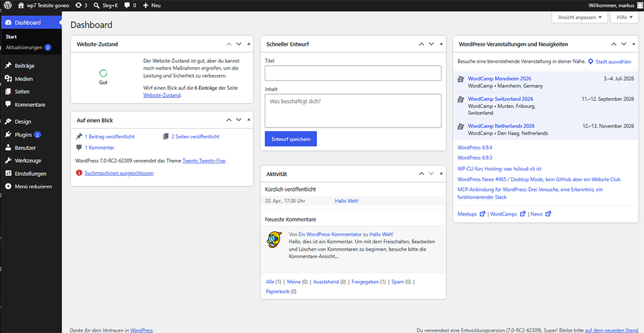Open Website-Zustand link

pos(162,95)
